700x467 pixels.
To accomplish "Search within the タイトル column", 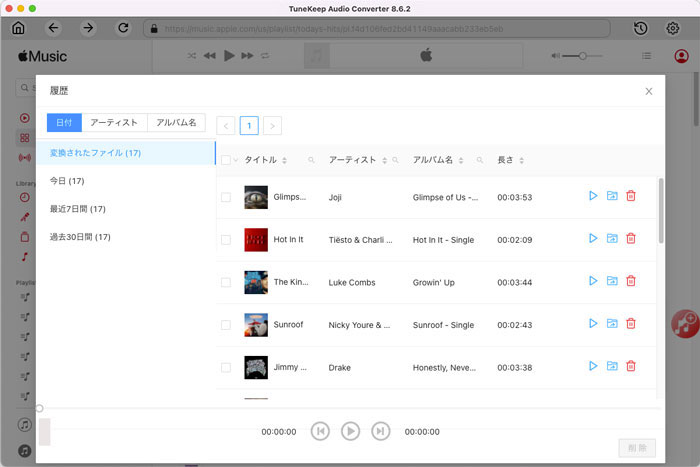I will [311, 160].
